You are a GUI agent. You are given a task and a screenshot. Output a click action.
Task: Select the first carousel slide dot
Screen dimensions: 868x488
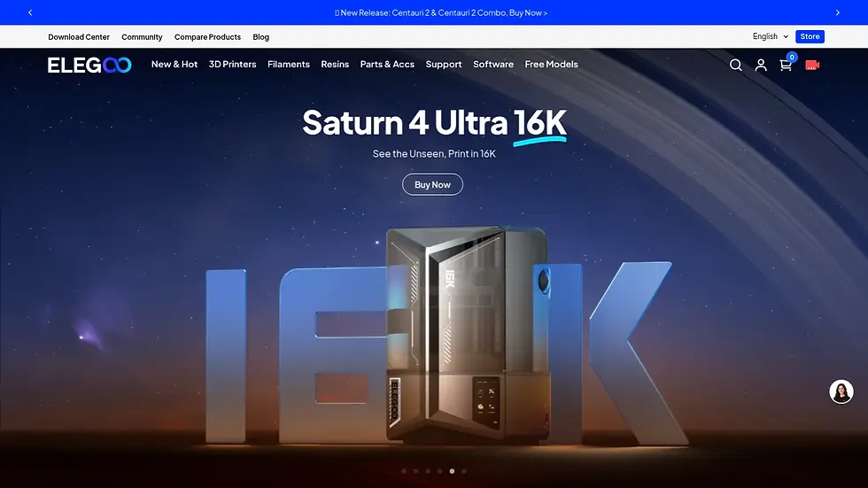pos(404,471)
